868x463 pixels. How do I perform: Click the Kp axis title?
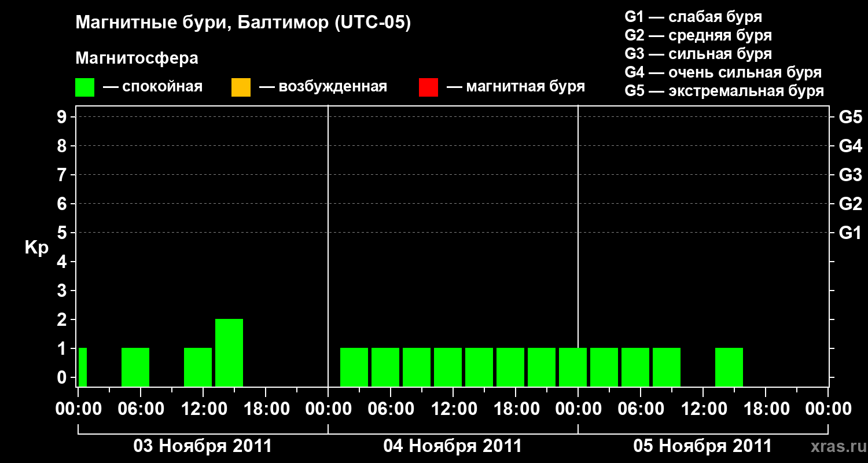coord(36,248)
